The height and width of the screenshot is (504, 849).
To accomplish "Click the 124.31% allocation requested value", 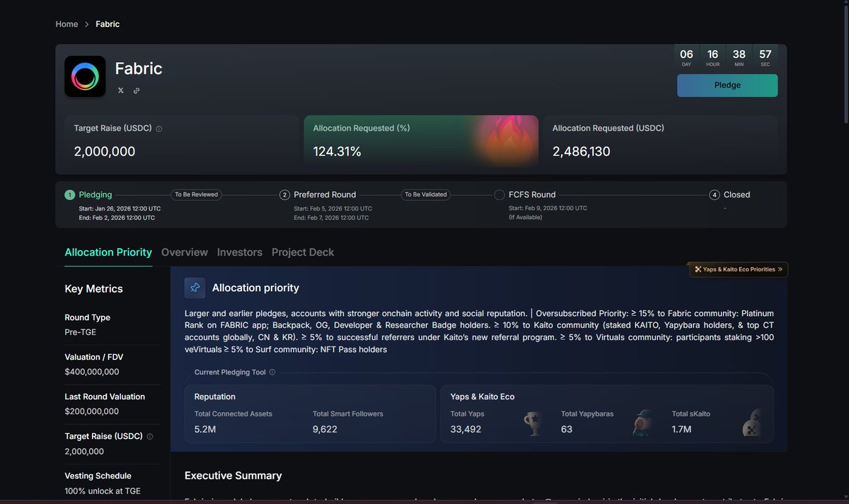I will (x=337, y=151).
